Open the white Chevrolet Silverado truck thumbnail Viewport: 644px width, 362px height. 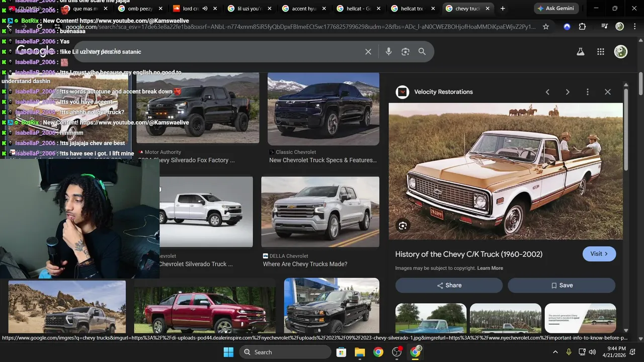tap(206, 212)
